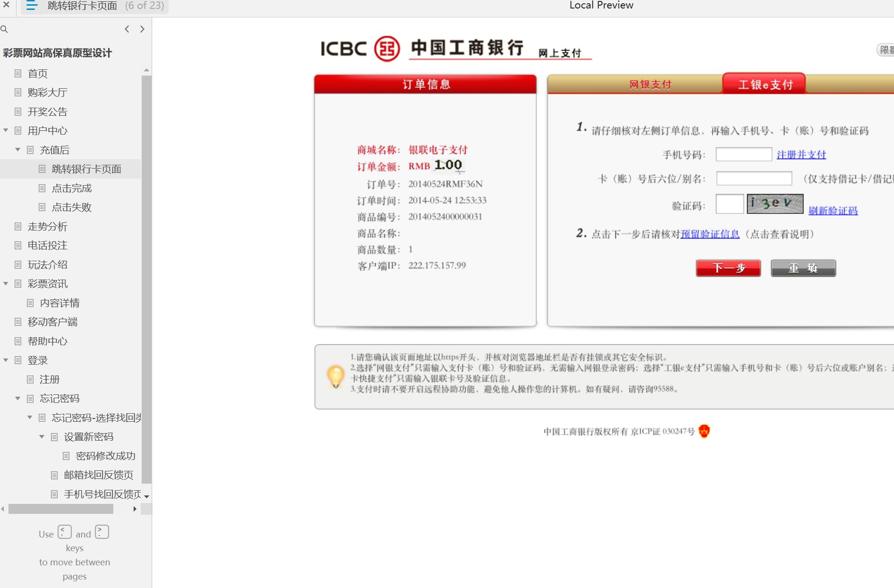The image size is (894, 588).
Task: Go to next page with right chevron
Action: [x=142, y=29]
